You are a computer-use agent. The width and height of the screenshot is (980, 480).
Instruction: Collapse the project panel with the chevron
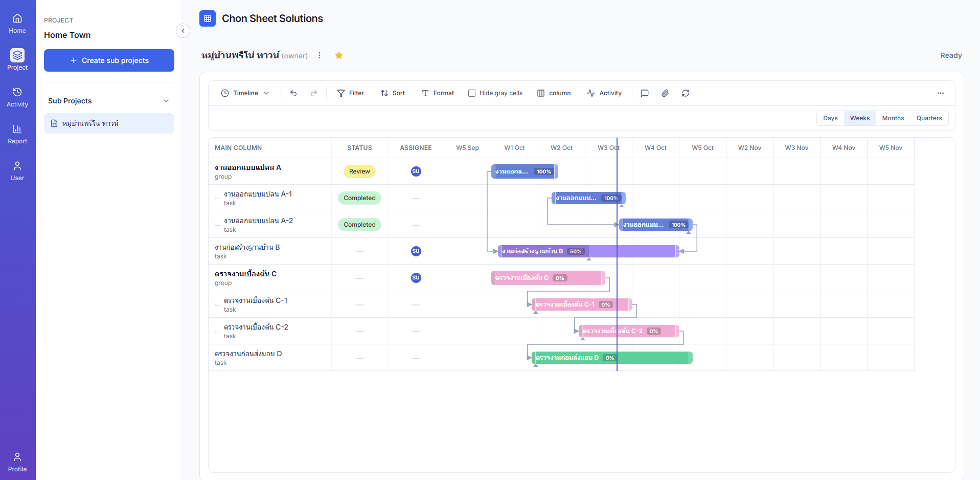click(x=183, y=31)
